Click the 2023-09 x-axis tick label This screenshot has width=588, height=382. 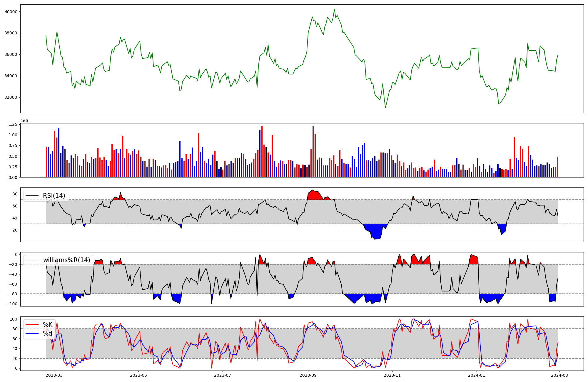click(308, 375)
